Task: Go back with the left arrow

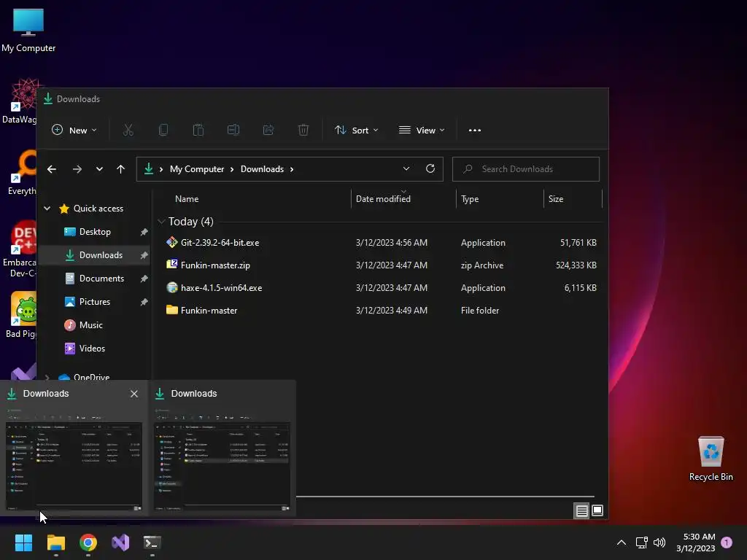Action: coord(52,169)
